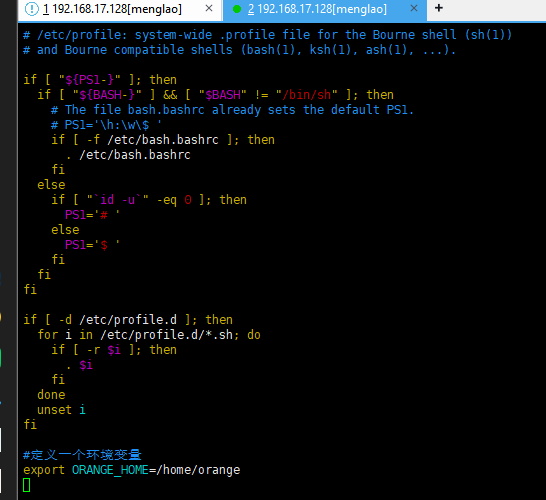This screenshot has height=500, width=546.
Task: Click the word "done" in the script
Action: (51, 395)
